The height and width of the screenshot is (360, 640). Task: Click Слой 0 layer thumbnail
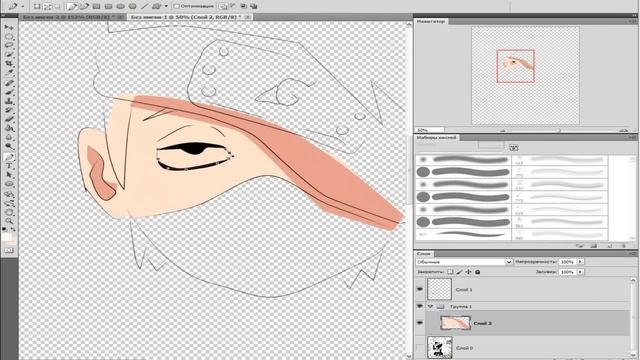pos(440,348)
